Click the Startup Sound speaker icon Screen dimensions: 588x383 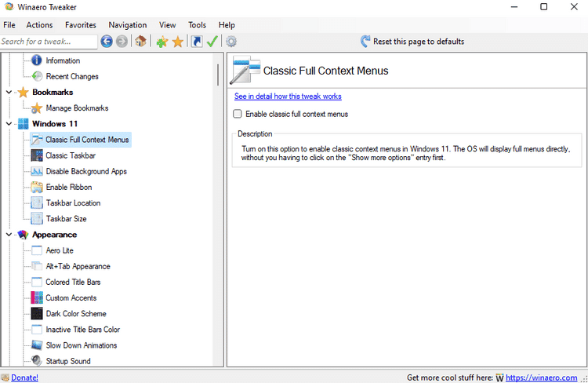37,361
